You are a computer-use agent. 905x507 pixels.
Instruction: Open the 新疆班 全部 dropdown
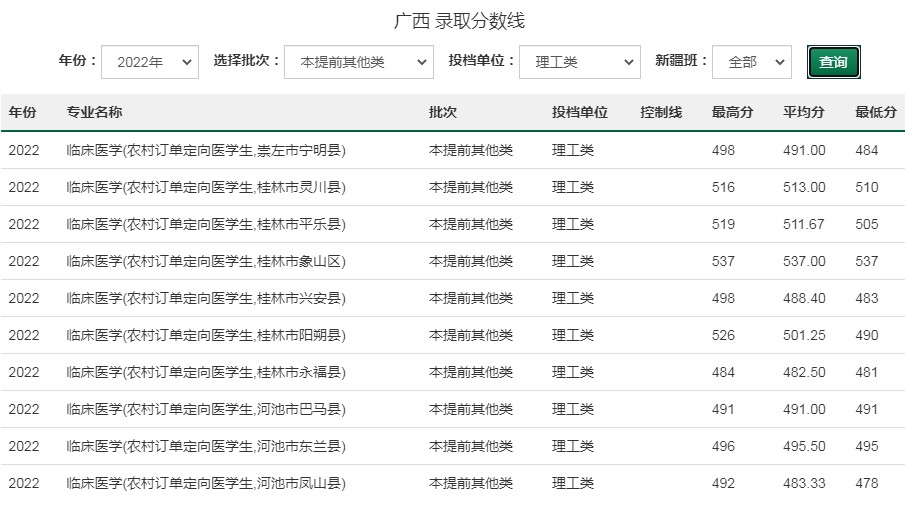pos(751,62)
